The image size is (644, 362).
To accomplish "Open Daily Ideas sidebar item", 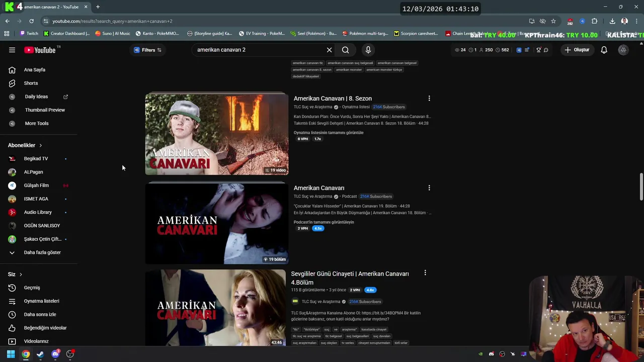I will click(38, 97).
